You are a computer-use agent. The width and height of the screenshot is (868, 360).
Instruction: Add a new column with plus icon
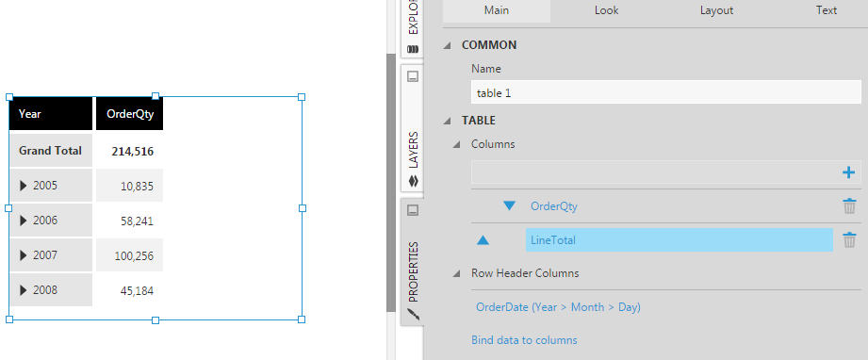[x=848, y=172]
